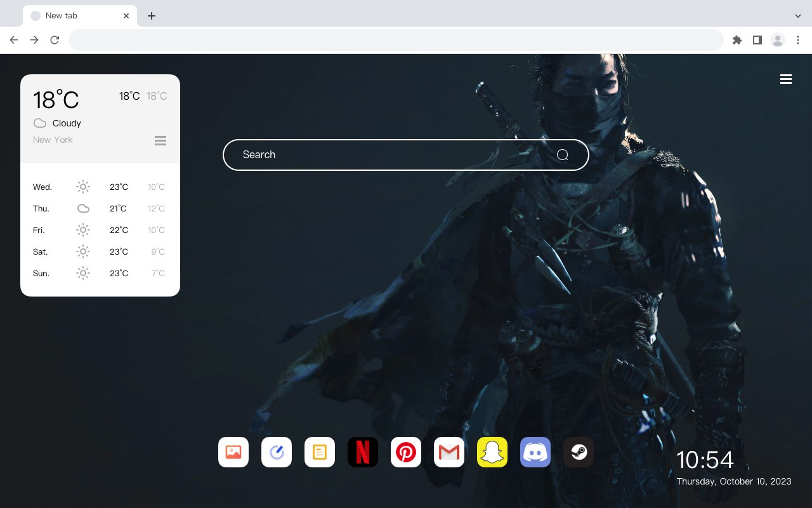The image size is (812, 508).
Task: Click Saturday's sunny forecast icon
Action: click(x=83, y=251)
